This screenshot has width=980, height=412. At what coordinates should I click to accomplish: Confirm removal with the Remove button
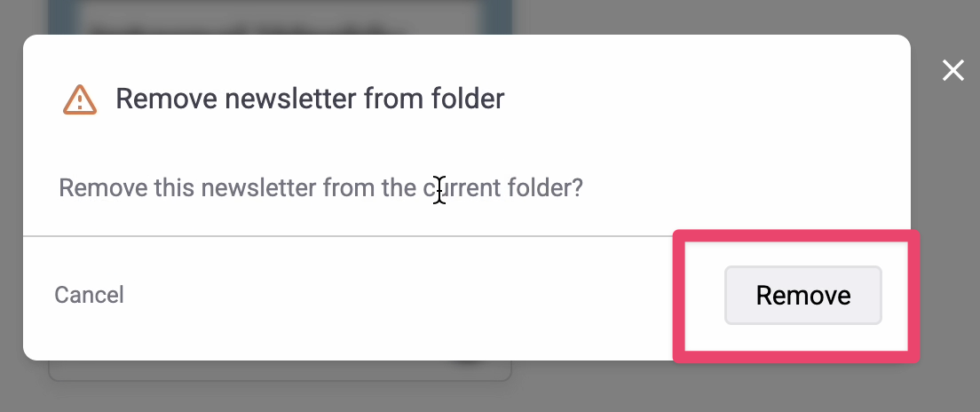(803, 295)
